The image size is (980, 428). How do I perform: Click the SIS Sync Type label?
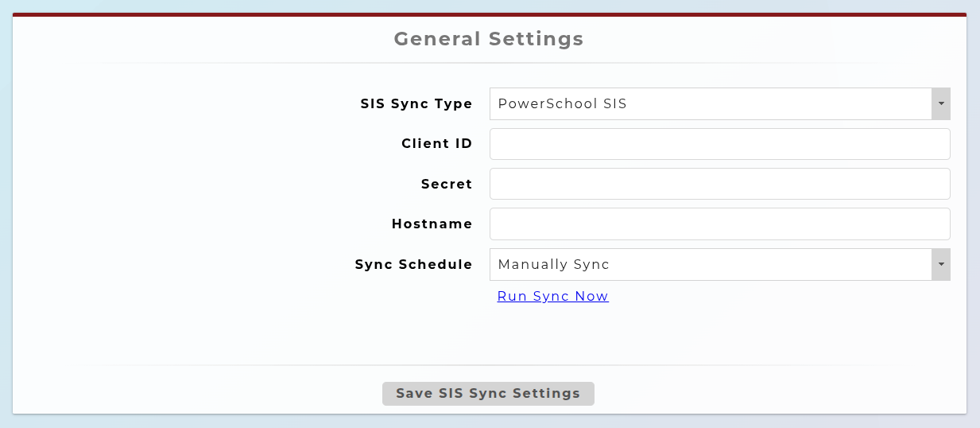click(416, 103)
